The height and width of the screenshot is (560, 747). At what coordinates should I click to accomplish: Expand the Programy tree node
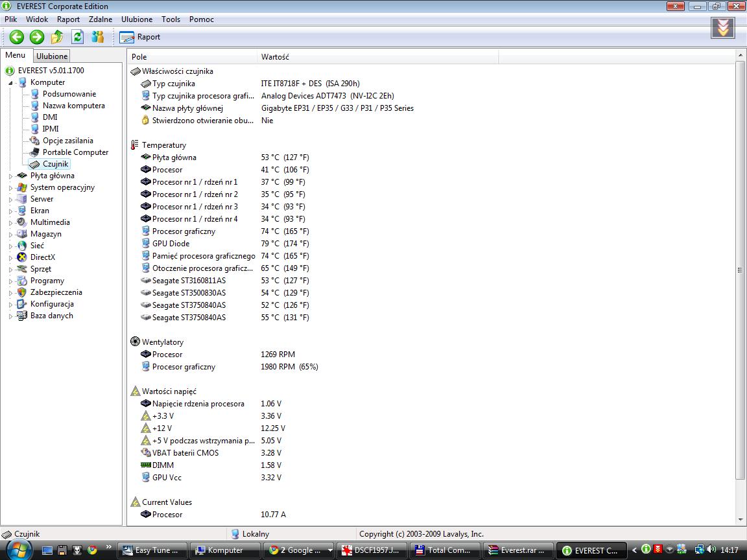(10, 281)
